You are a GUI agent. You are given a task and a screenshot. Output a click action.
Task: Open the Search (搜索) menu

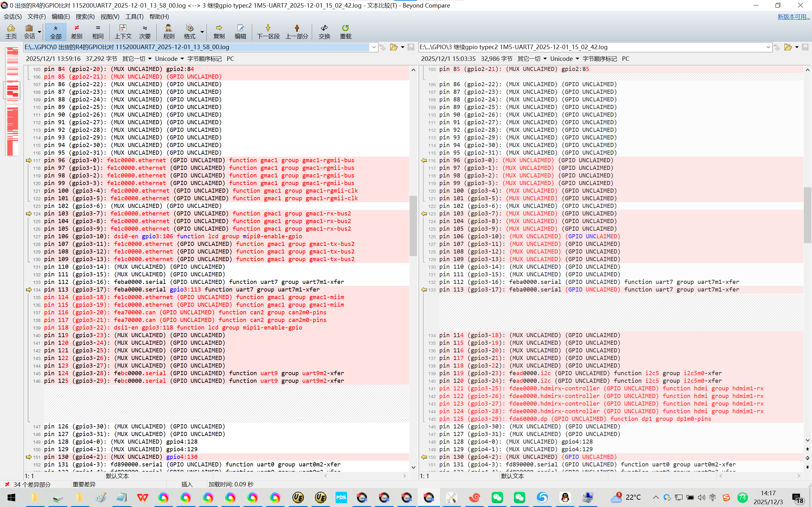pyautogui.click(x=85, y=16)
